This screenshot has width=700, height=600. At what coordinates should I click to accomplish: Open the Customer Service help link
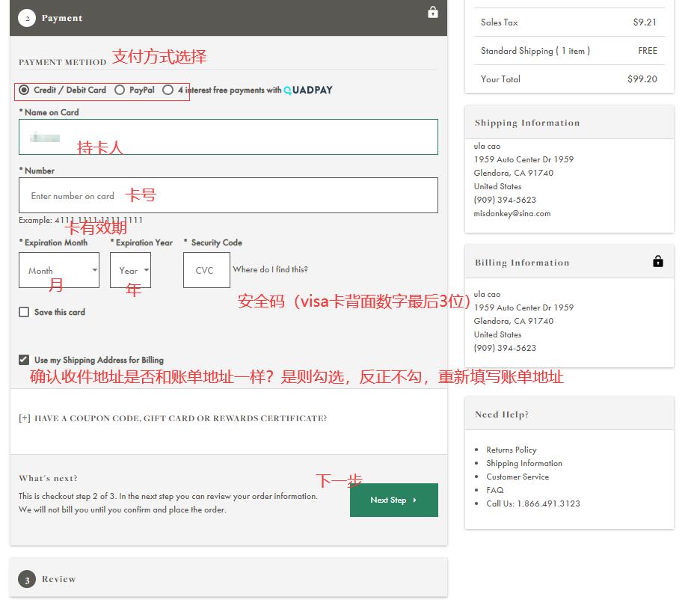click(x=517, y=477)
